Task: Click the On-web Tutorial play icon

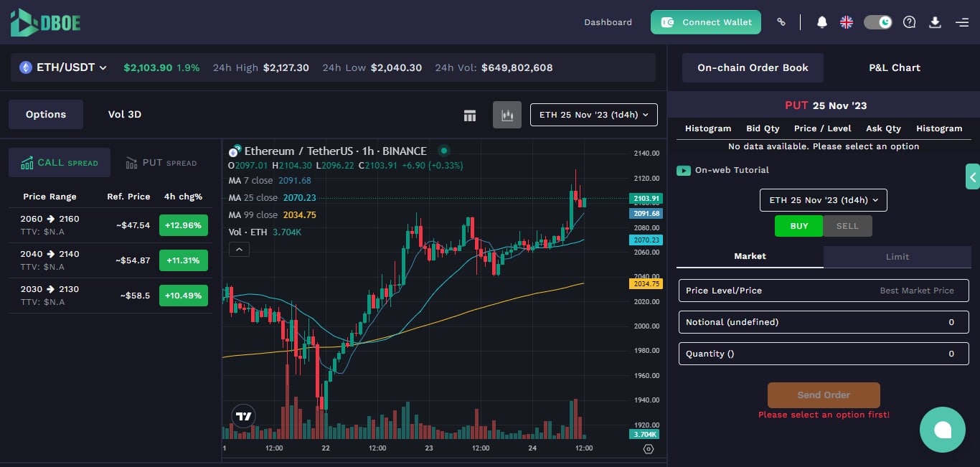Action: click(683, 171)
